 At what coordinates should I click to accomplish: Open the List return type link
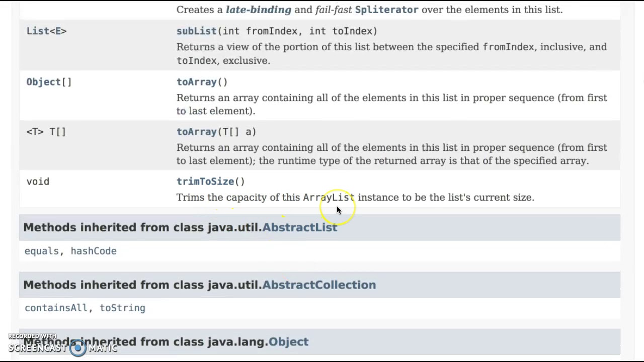click(37, 31)
